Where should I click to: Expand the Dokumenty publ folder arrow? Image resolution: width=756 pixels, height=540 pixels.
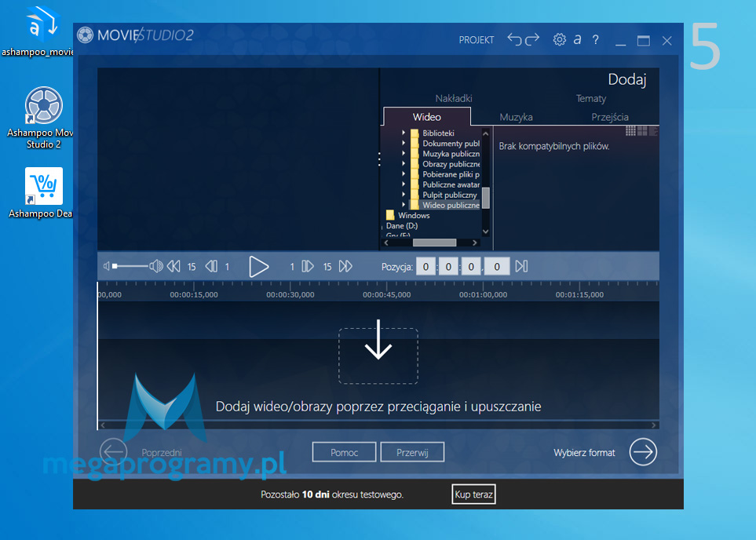pos(404,143)
